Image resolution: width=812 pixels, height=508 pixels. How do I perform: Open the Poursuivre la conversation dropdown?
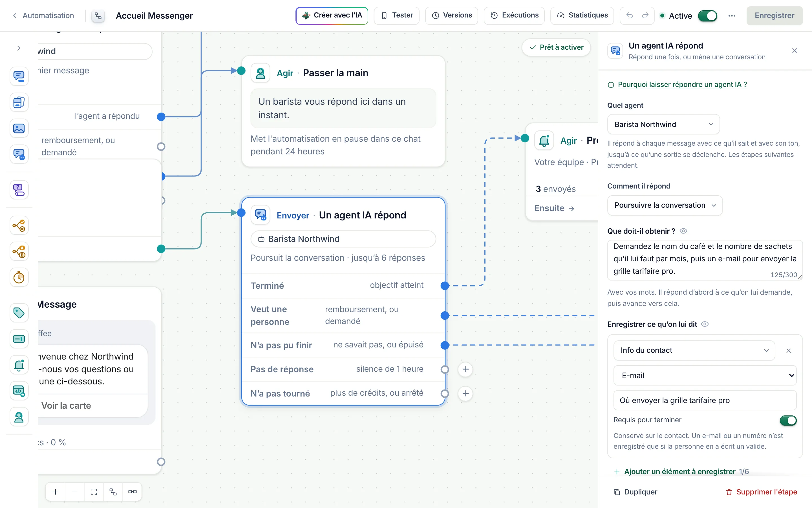tap(665, 205)
